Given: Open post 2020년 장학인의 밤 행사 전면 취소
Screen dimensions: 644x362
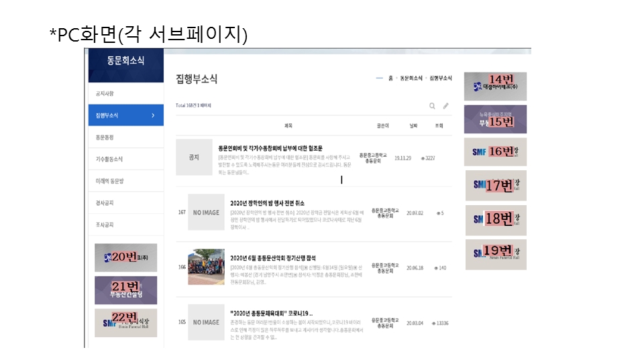Looking at the screenshot, I should click(268, 203).
